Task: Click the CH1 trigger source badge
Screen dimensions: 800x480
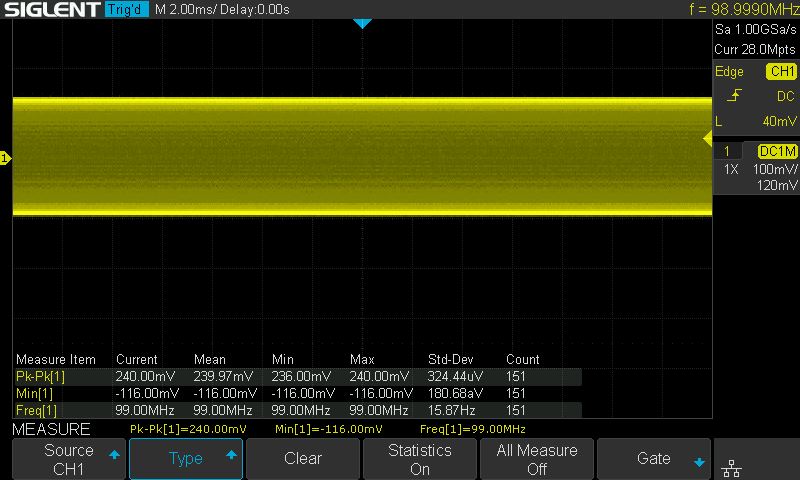Action: pos(781,71)
